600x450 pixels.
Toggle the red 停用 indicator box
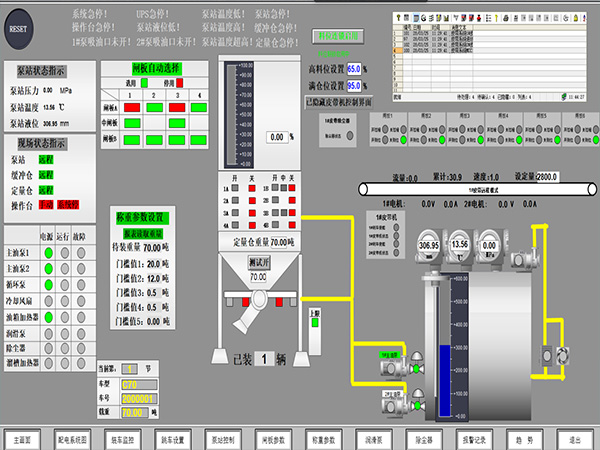179,83
